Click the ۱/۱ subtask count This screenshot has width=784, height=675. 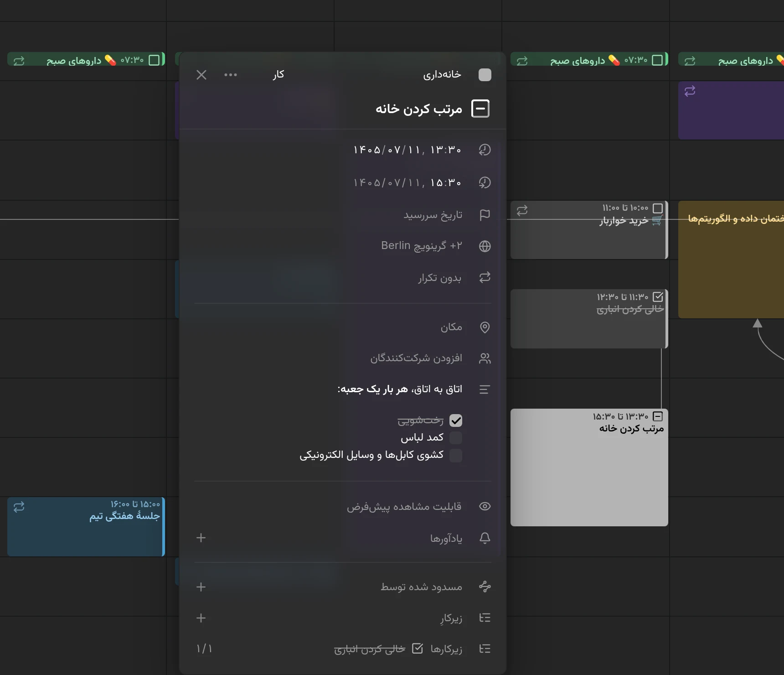pos(204,649)
